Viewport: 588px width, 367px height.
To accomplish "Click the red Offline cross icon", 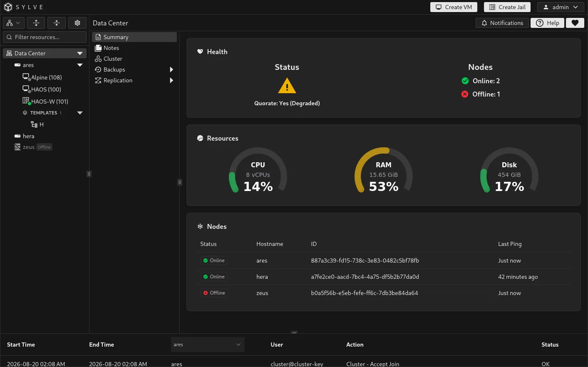I will pyautogui.click(x=465, y=94).
